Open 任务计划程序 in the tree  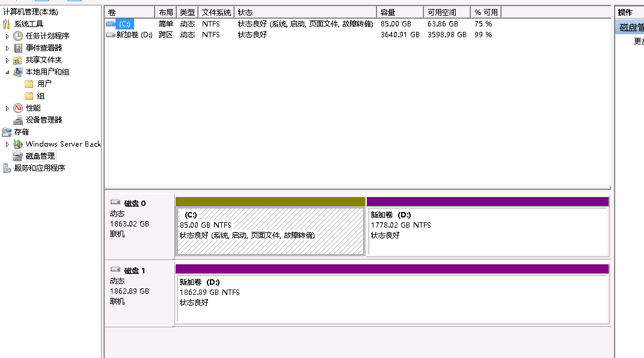tap(48, 35)
